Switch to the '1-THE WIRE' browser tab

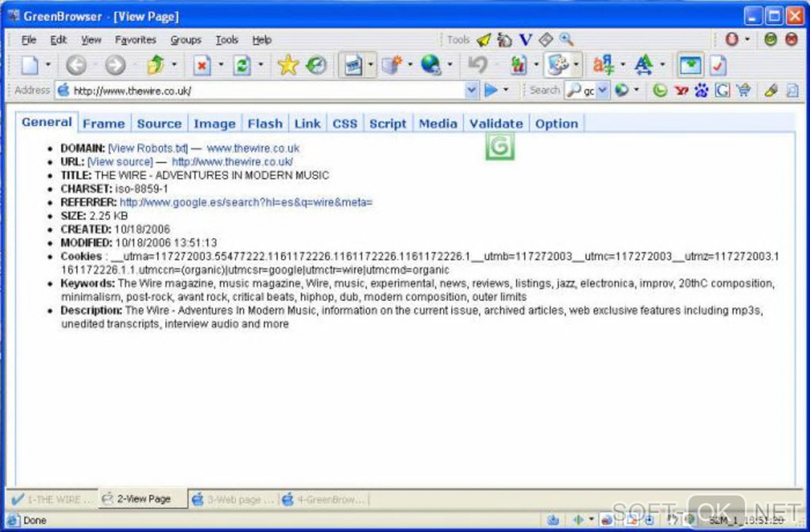(52, 499)
